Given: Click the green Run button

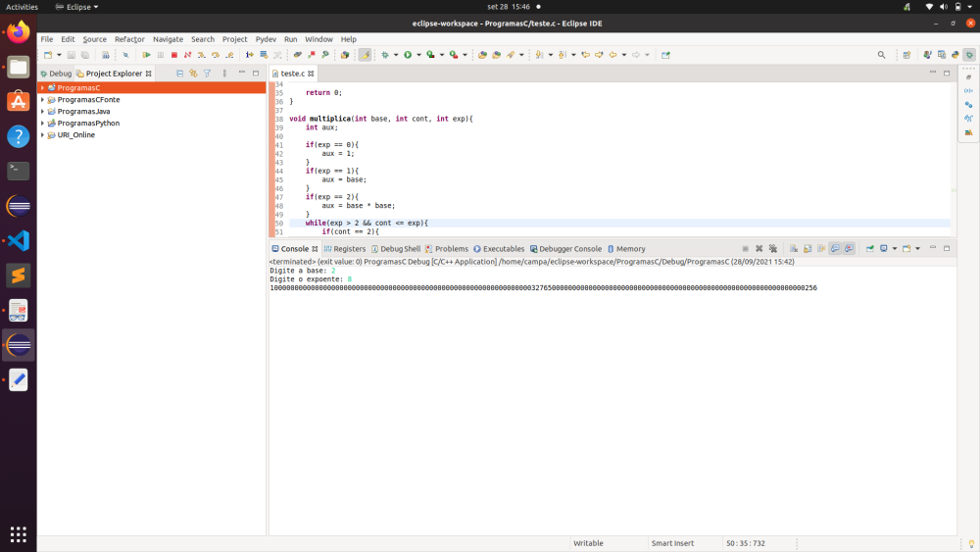Looking at the screenshot, I should 407,55.
